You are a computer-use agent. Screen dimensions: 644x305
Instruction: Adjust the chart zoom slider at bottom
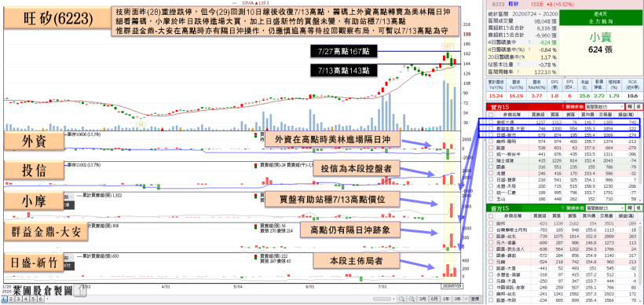382,299
